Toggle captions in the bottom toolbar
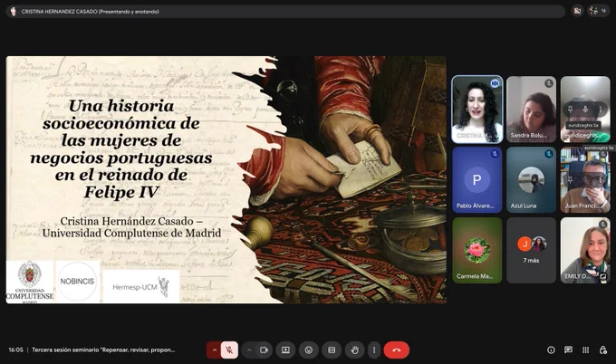This screenshot has width=616, height=364. pyautogui.click(x=332, y=350)
